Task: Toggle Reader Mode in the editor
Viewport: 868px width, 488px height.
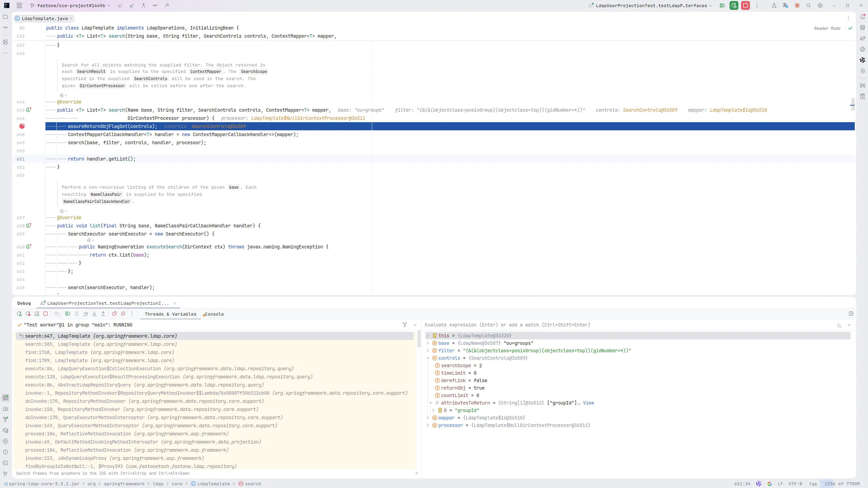Action: [x=827, y=29]
